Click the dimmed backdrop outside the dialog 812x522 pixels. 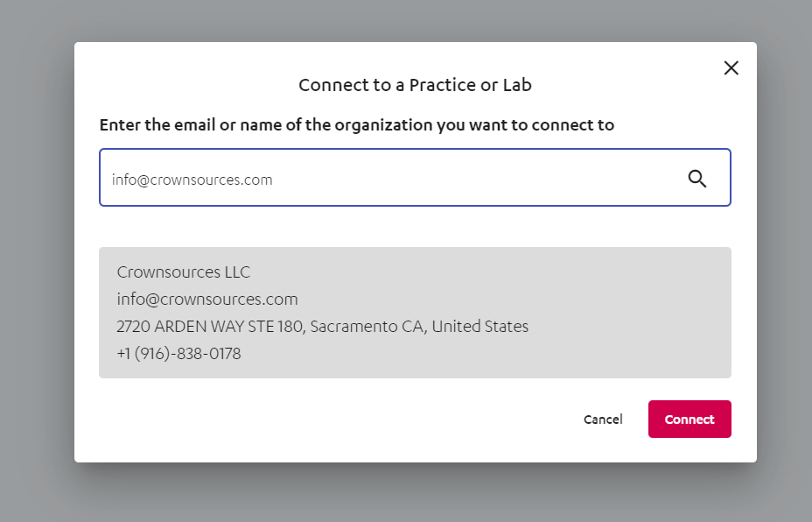coord(35,263)
